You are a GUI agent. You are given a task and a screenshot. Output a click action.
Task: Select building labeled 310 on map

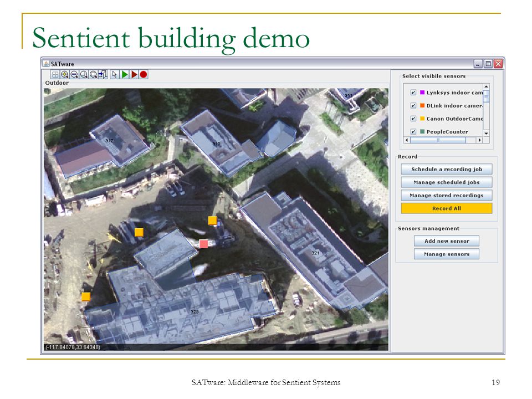[x=217, y=144]
